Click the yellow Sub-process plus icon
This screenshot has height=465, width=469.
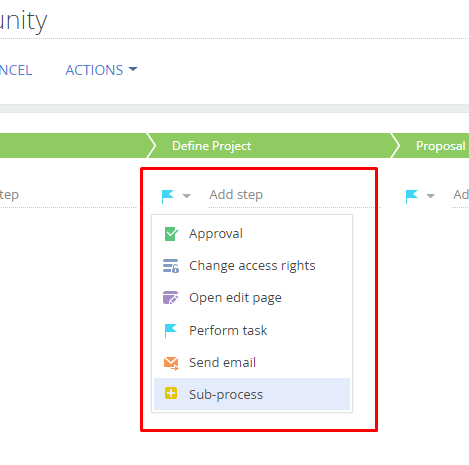171,393
